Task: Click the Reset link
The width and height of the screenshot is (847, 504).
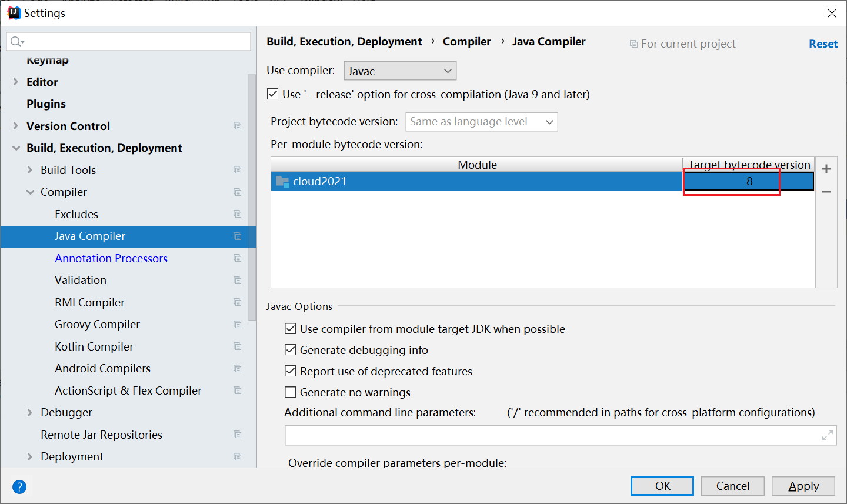Action: pyautogui.click(x=823, y=44)
